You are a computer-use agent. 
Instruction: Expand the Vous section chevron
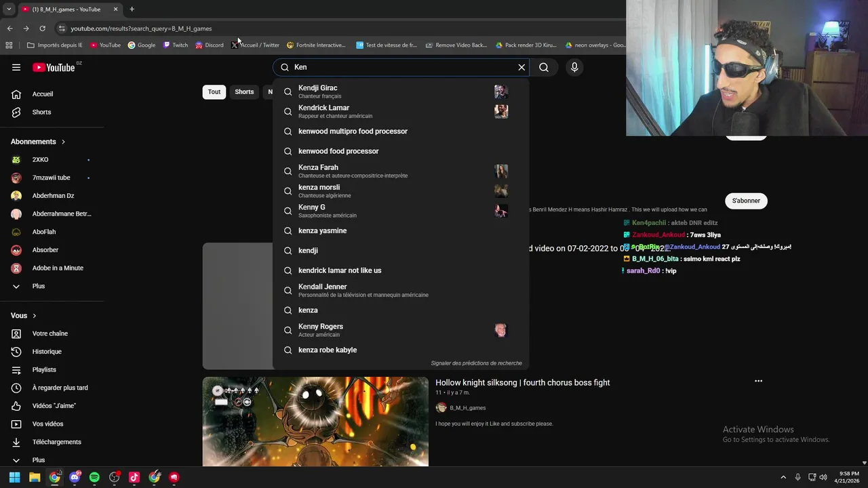click(x=35, y=316)
